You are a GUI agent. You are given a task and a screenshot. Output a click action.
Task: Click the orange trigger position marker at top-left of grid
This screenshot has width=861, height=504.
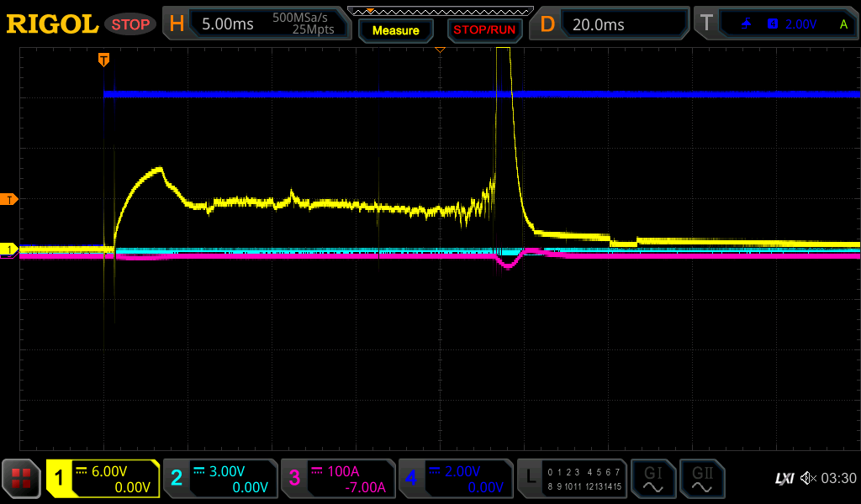[x=103, y=59]
